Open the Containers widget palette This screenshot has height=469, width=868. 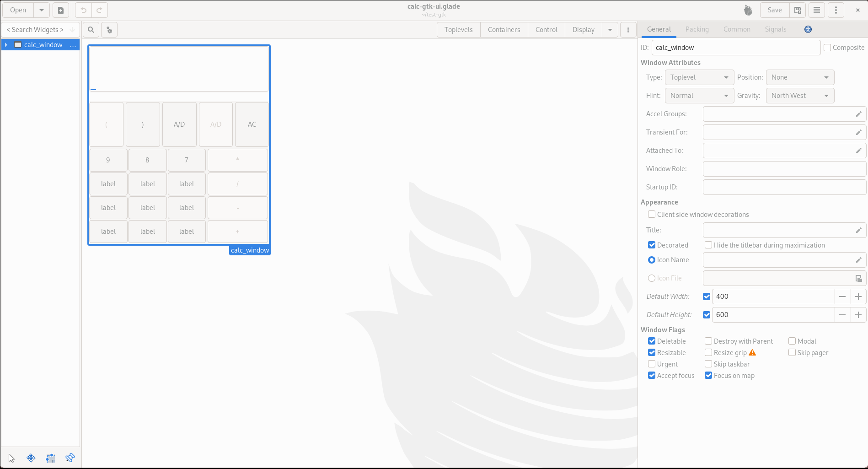pyautogui.click(x=504, y=30)
